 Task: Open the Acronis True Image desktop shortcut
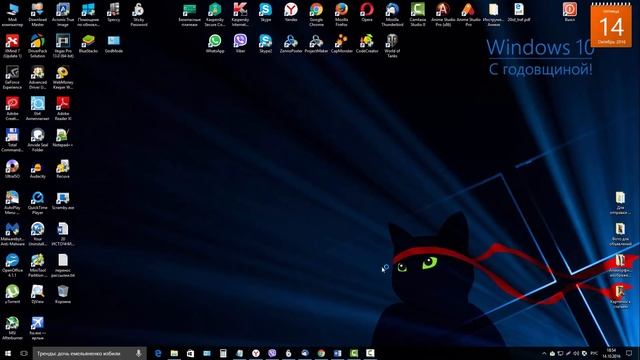coord(63,15)
